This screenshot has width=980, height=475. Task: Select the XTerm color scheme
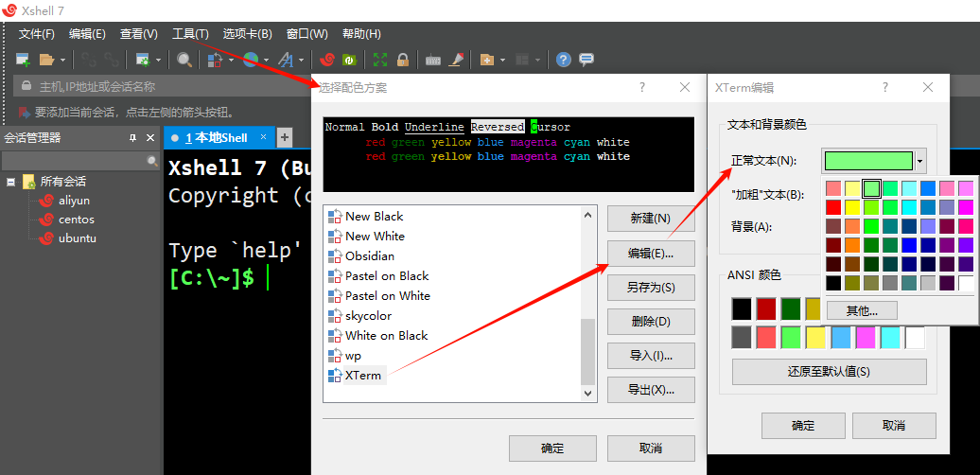coord(363,376)
